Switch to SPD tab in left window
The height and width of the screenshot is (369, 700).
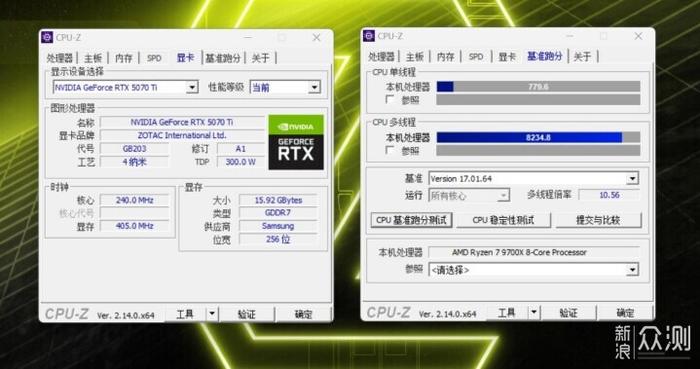coord(154,58)
